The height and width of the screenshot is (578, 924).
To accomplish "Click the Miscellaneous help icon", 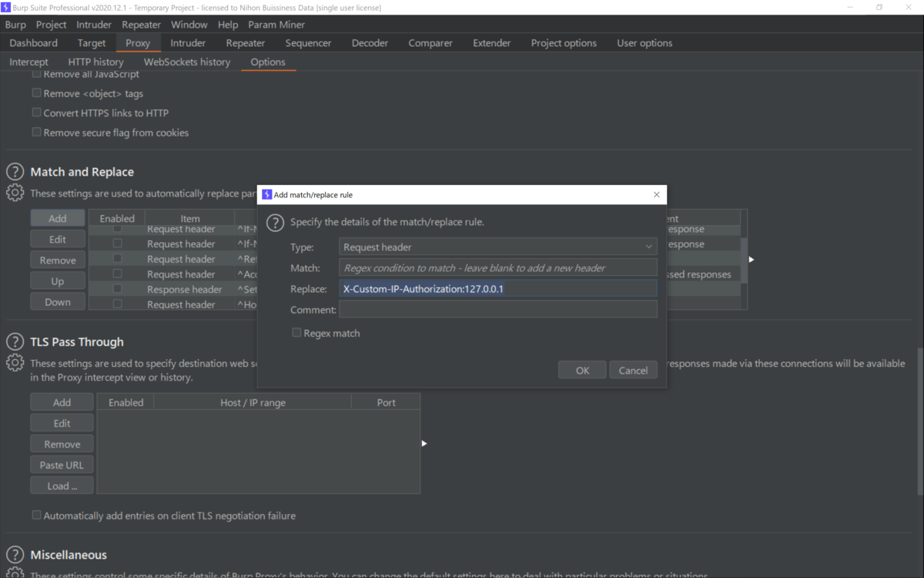I will click(x=15, y=555).
